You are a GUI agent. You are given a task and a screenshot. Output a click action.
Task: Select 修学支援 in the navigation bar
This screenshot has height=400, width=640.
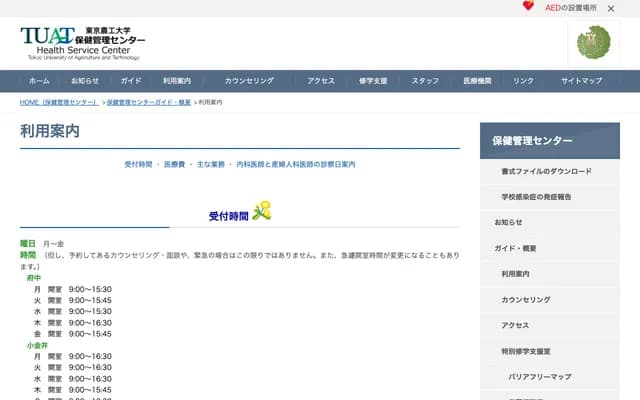coord(373,81)
